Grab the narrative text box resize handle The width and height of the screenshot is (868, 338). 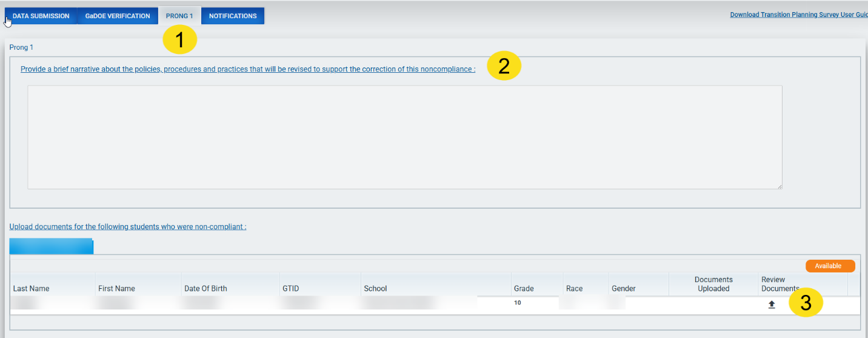[779, 186]
